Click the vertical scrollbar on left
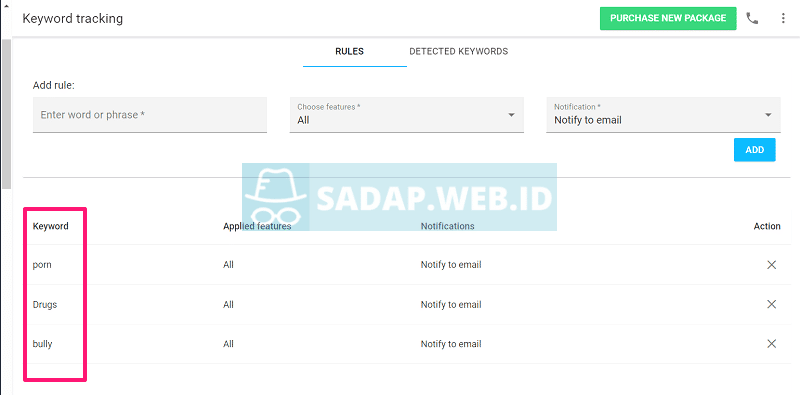Screen dimensions: 800x395 point(6,113)
